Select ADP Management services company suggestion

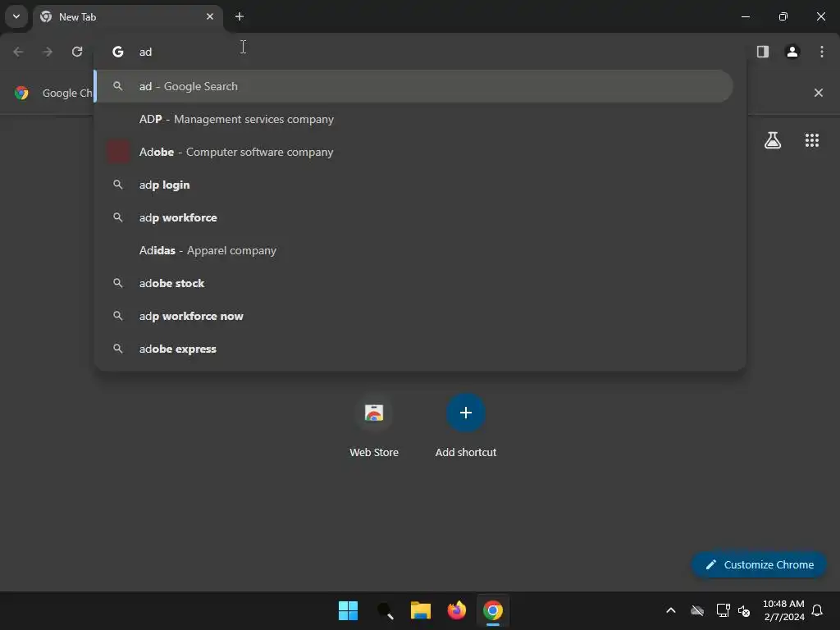click(413, 119)
